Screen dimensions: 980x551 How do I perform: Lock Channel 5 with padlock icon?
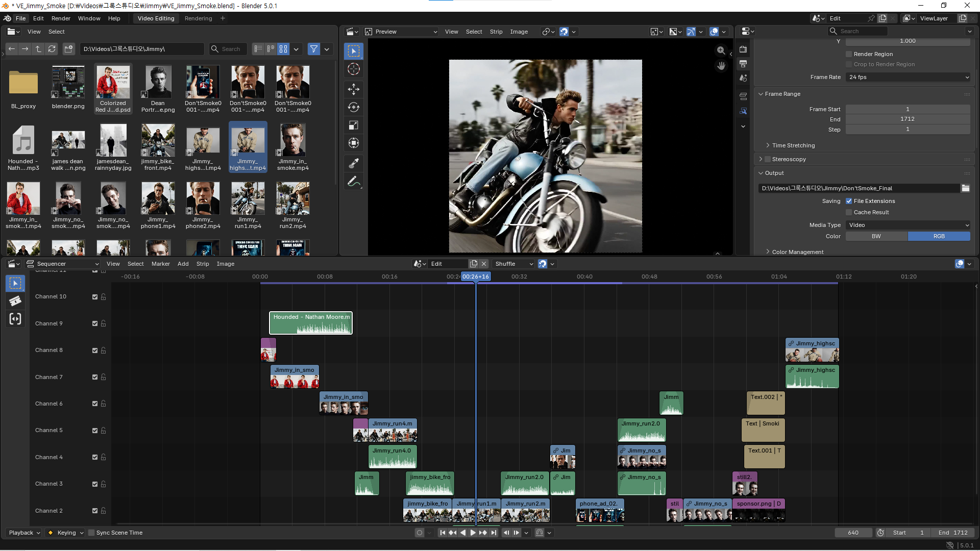tap(104, 430)
